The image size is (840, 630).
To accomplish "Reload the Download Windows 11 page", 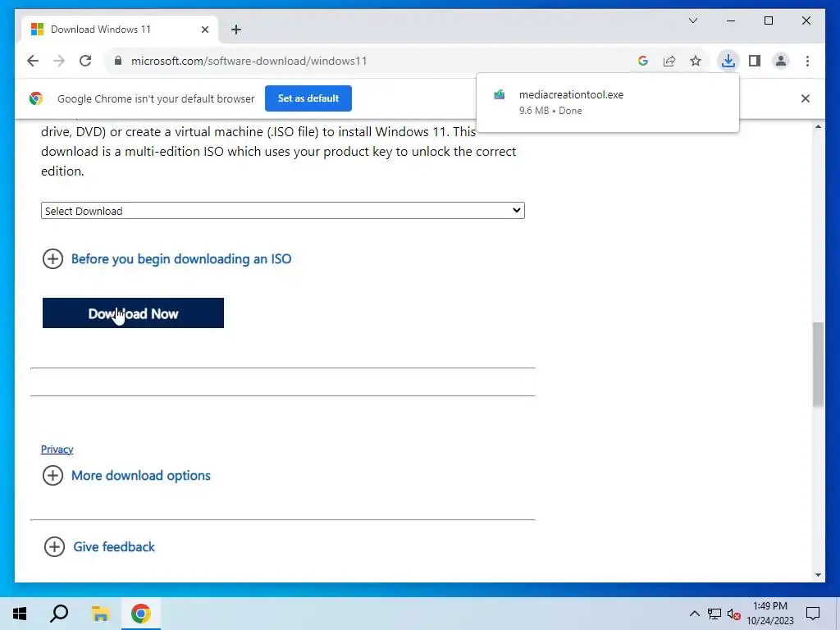I will click(85, 61).
